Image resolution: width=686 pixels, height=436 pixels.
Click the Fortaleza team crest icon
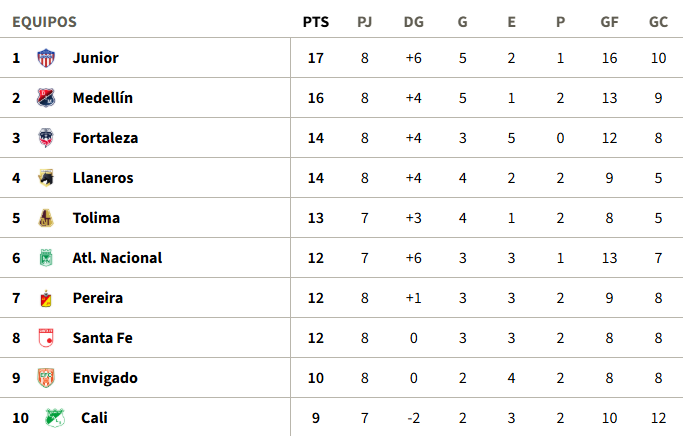point(46,138)
